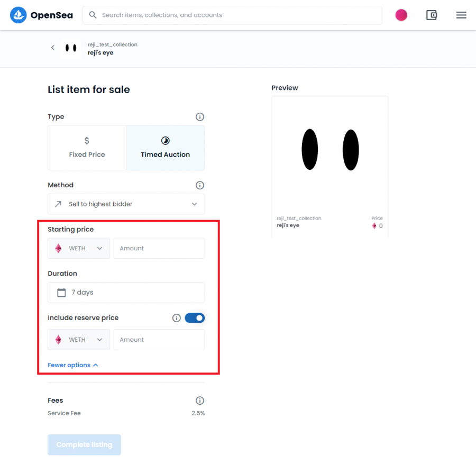The height and width of the screenshot is (464, 476).
Task: Open the pink profile avatar
Action: click(401, 15)
